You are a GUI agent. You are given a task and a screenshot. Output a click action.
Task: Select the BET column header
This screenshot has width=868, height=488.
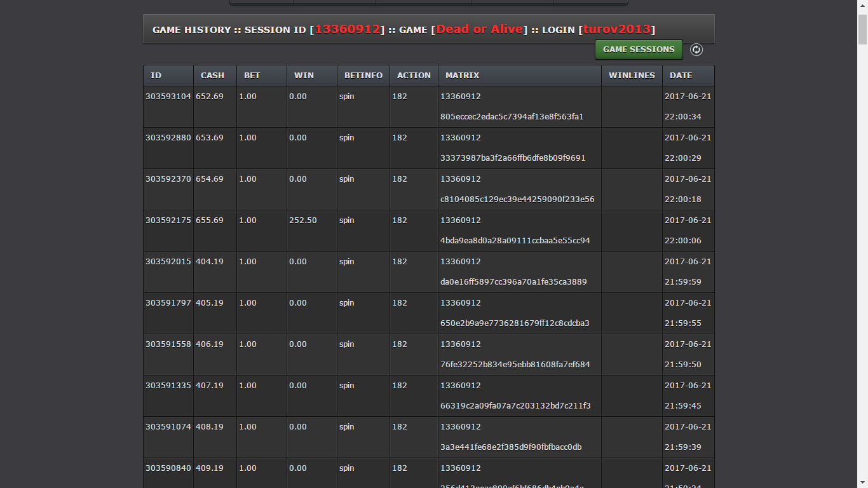pyautogui.click(x=252, y=76)
